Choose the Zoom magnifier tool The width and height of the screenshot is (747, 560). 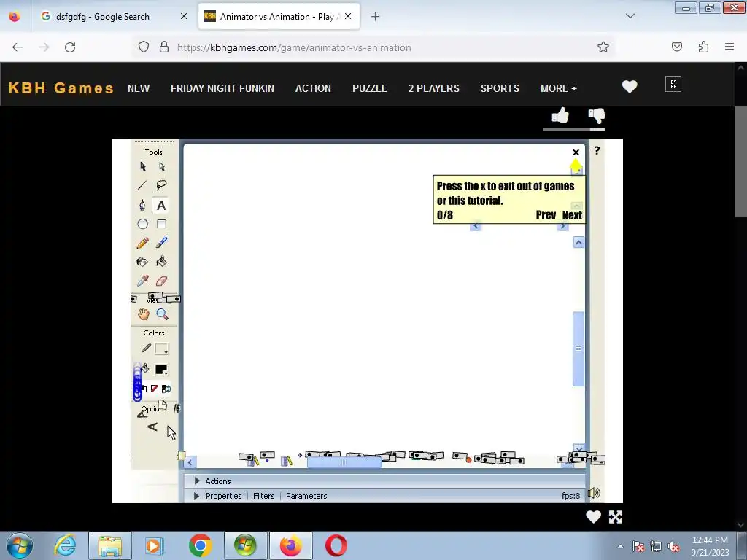(163, 314)
